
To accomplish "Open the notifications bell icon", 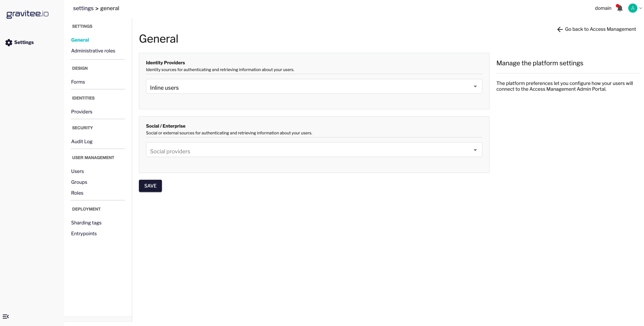I will 619,8.
